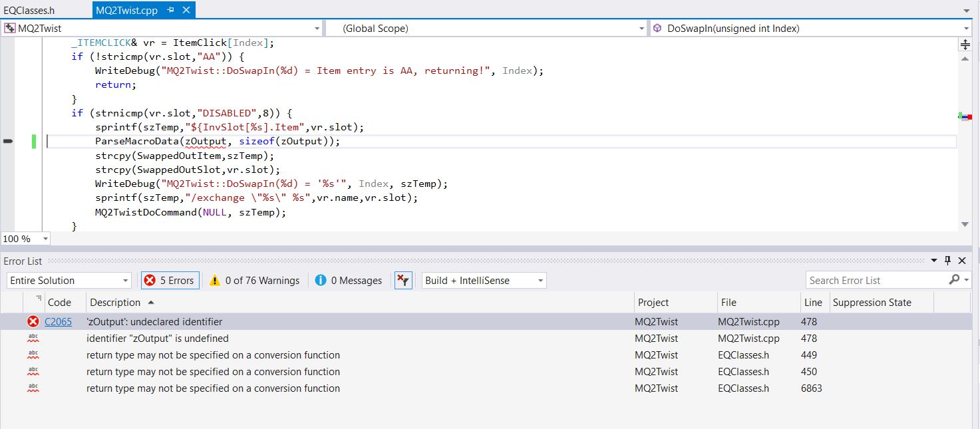This screenshot has width=980, height=429.
Task: Open the DoSwapIn member dropdown
Action: point(967,29)
